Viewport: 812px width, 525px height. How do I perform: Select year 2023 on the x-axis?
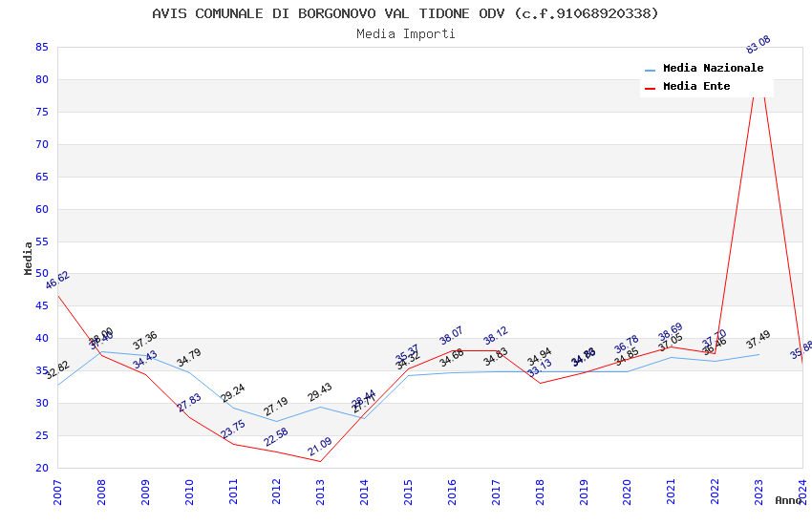[x=759, y=492]
